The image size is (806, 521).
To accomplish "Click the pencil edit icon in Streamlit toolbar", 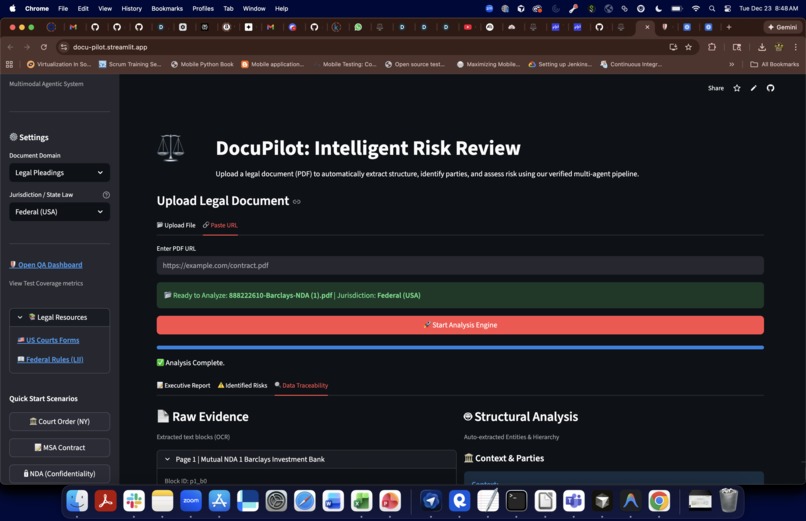I will (x=754, y=88).
